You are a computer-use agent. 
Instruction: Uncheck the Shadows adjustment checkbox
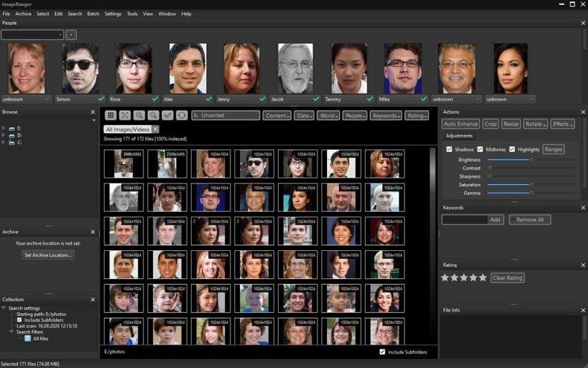pyautogui.click(x=450, y=149)
